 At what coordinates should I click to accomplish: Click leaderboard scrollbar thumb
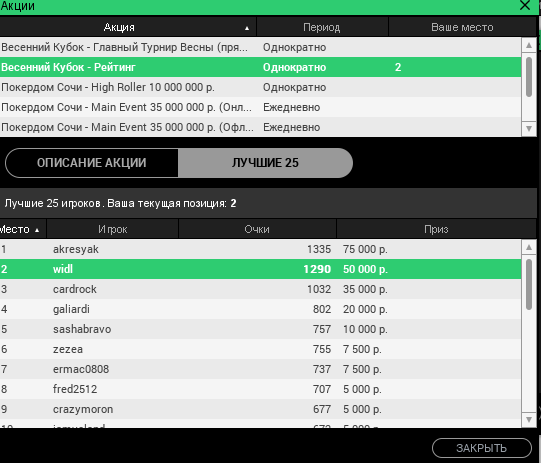529,284
